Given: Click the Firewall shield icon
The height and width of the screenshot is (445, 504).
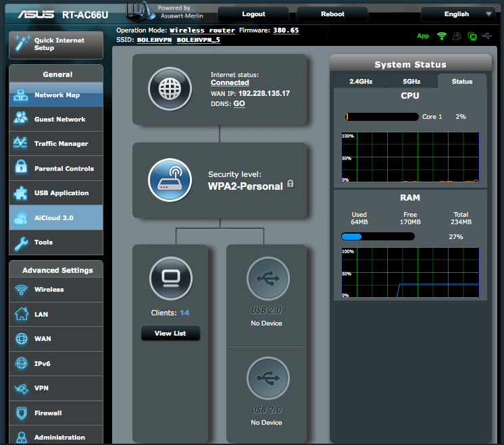Looking at the screenshot, I should (x=22, y=413).
